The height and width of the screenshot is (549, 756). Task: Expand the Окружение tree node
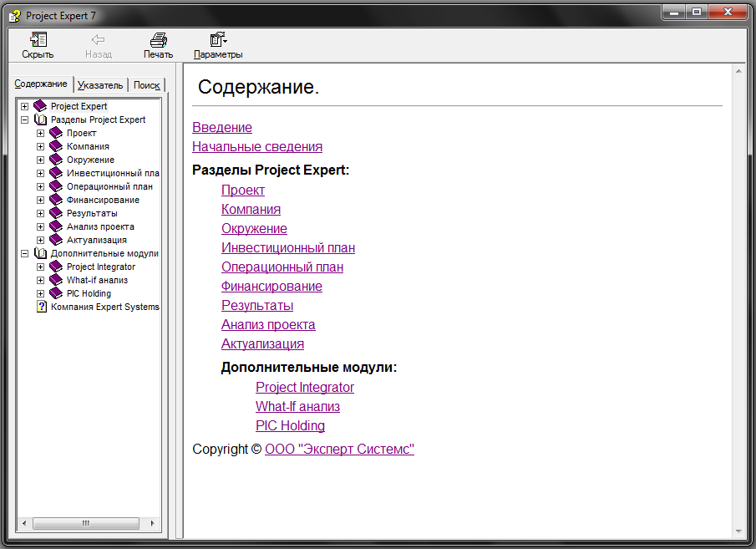(x=40, y=160)
